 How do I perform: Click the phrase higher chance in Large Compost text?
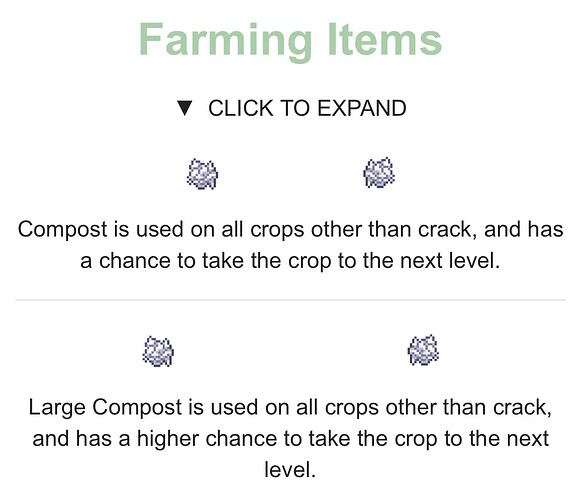[207, 439]
